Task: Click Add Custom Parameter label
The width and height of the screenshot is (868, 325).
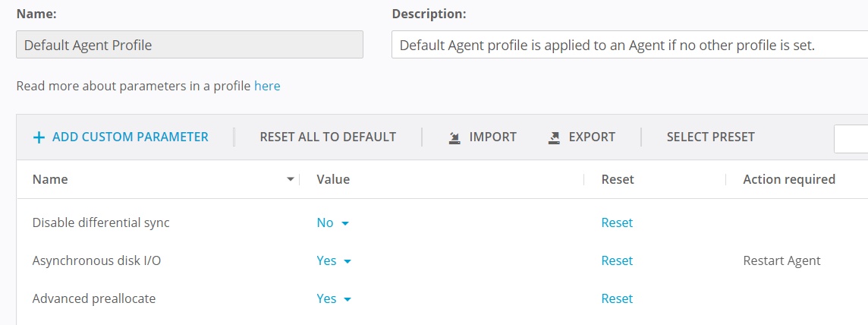Action: click(x=130, y=137)
